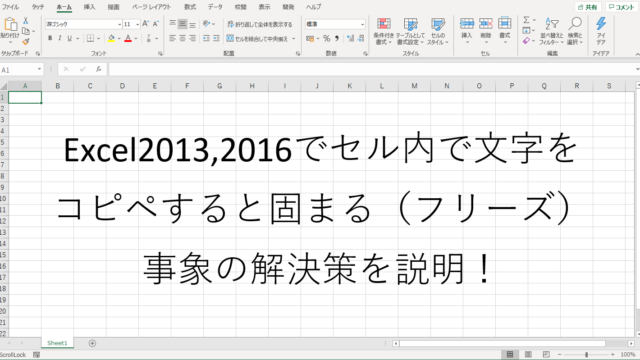Collapse the ribbon with the chevron

pos(637,54)
